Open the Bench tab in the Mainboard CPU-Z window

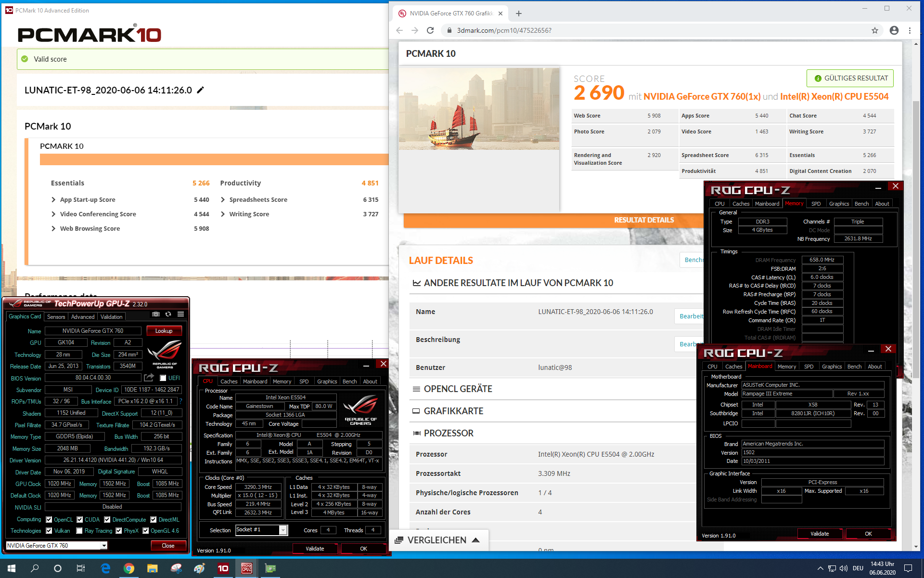(x=855, y=367)
